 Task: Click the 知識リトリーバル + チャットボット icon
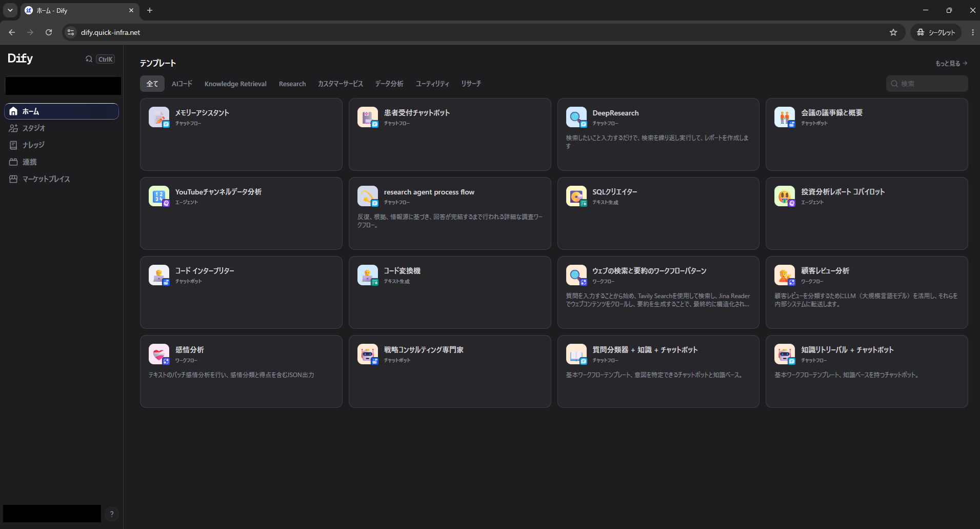tap(785, 354)
